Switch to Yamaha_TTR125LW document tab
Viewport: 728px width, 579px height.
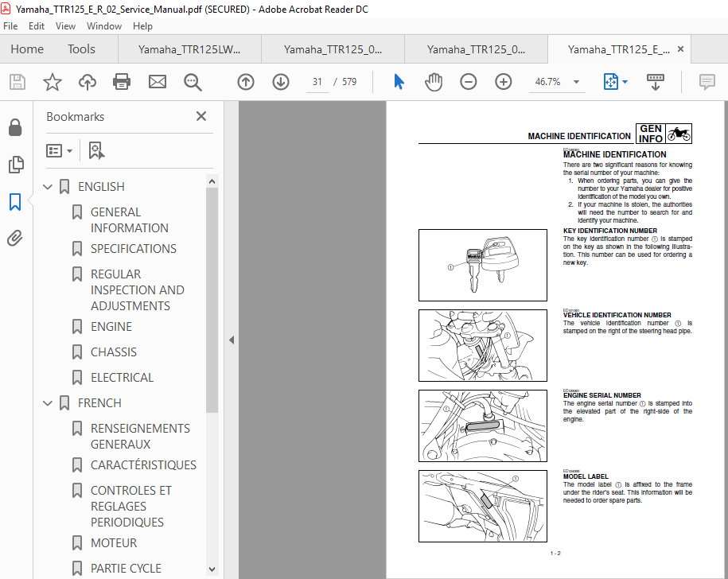[189, 49]
